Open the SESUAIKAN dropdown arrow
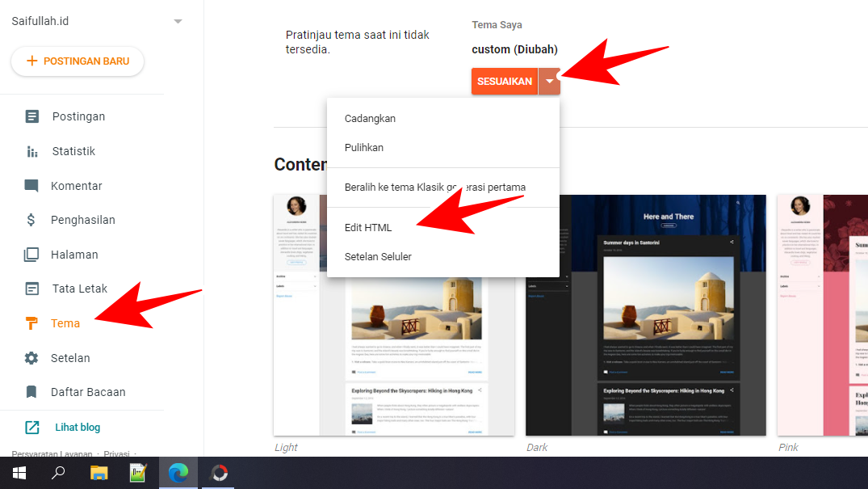Screen dimensions: 868x489 click(549, 81)
